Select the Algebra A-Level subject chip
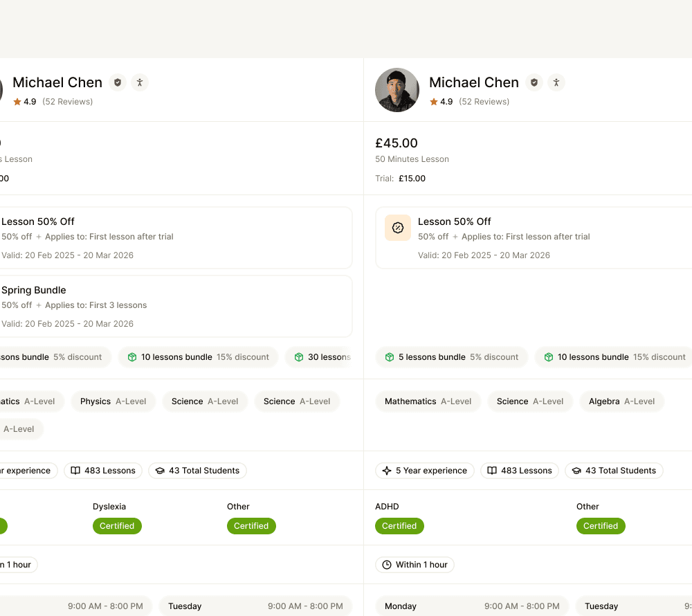692x616 pixels. click(621, 401)
